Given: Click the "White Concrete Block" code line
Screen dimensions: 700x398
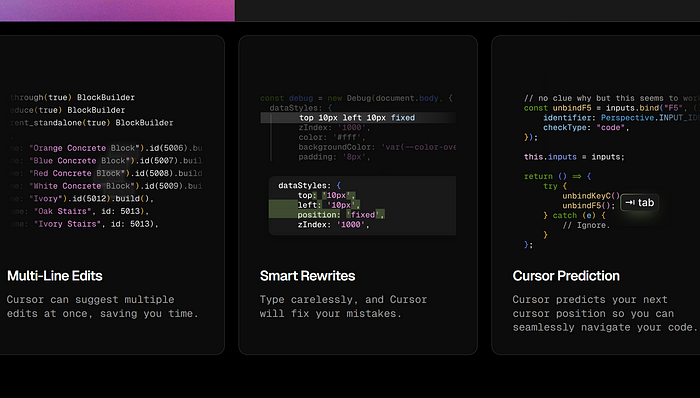Looking at the screenshot, I should coord(106,186).
